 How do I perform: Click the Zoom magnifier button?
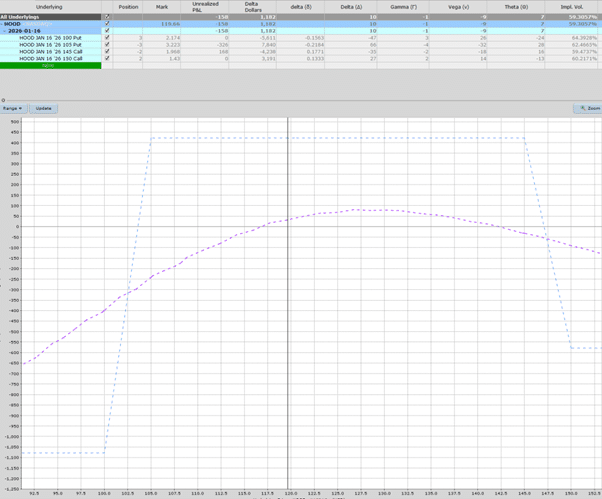[588, 108]
